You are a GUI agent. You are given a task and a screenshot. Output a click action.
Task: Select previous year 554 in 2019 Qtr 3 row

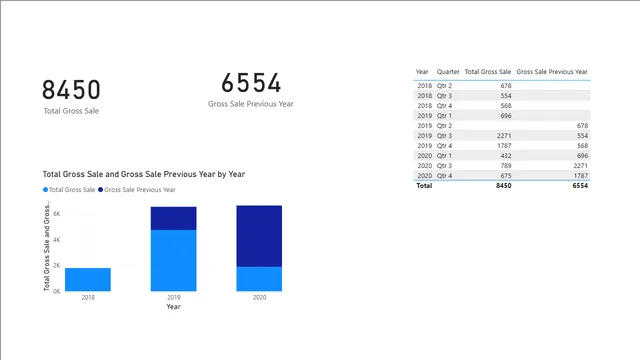coord(582,136)
